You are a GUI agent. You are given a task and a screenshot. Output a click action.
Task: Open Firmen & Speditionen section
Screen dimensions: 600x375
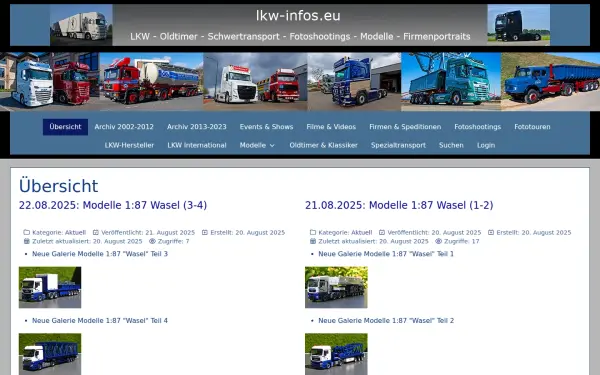point(405,127)
